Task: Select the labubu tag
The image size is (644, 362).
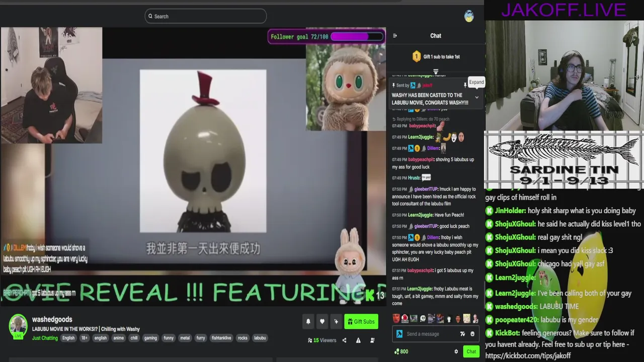Action: 260,338
